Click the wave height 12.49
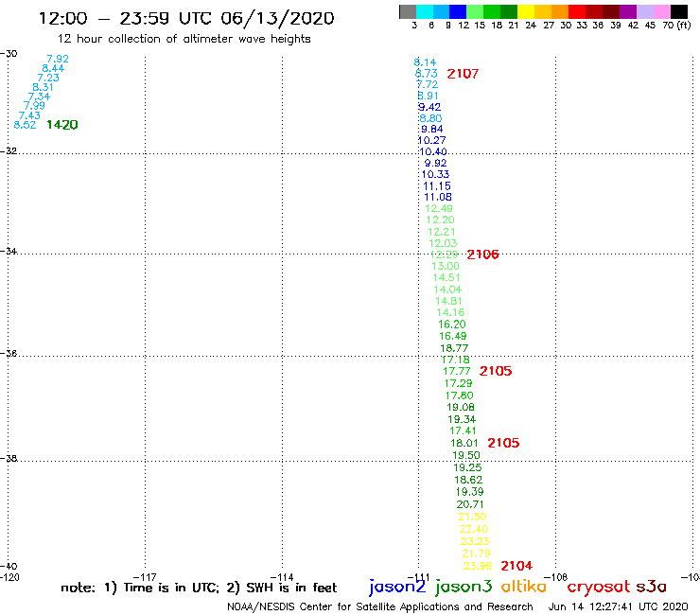The height and width of the screenshot is (615, 700). (438, 208)
